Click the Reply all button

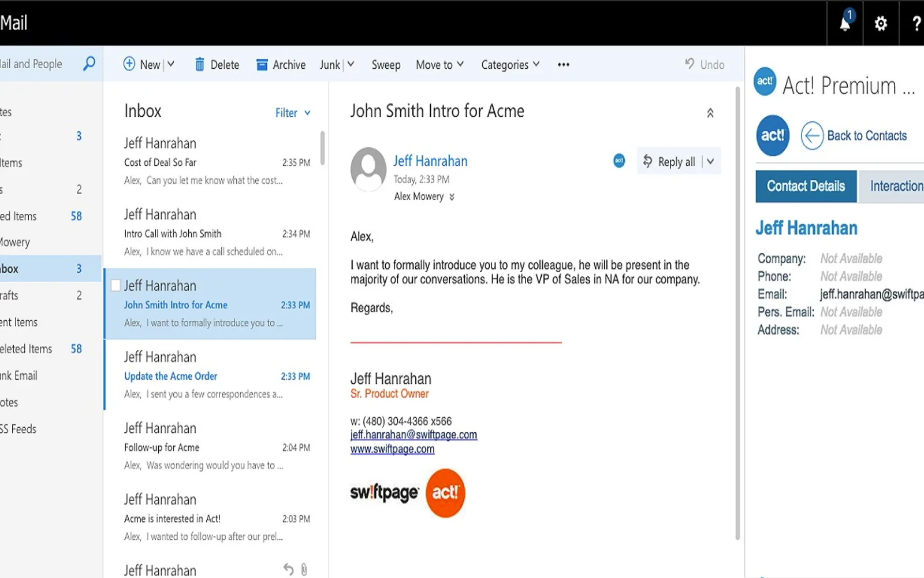[670, 161]
